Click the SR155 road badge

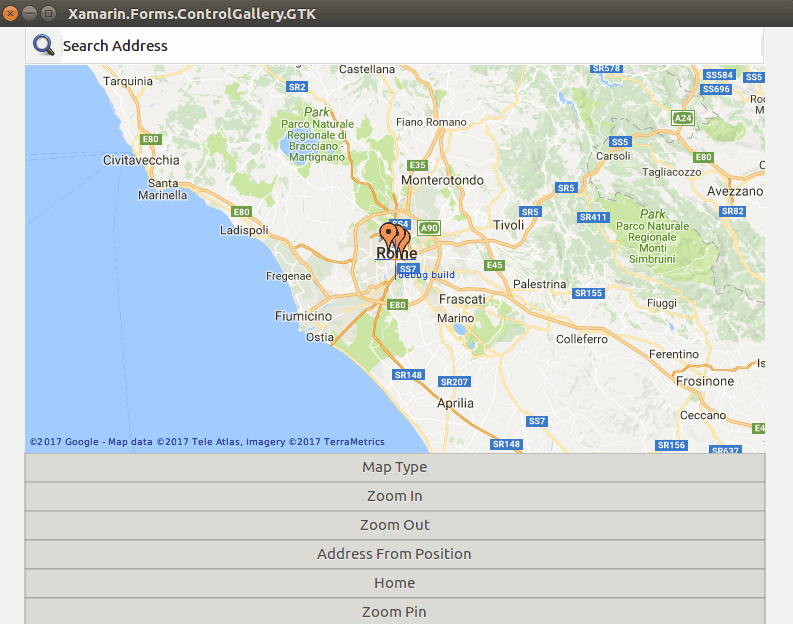point(588,293)
